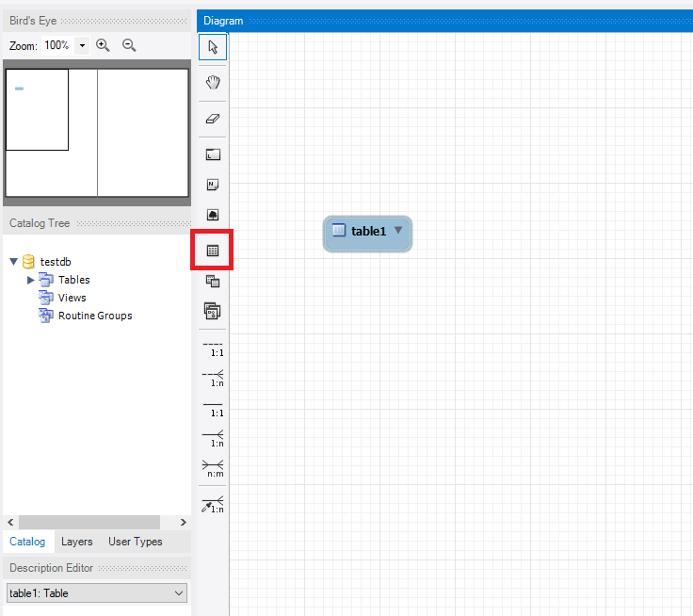Click the table1 table icon on canvas
Image resolution: width=693 pixels, height=616 pixels.
click(339, 230)
